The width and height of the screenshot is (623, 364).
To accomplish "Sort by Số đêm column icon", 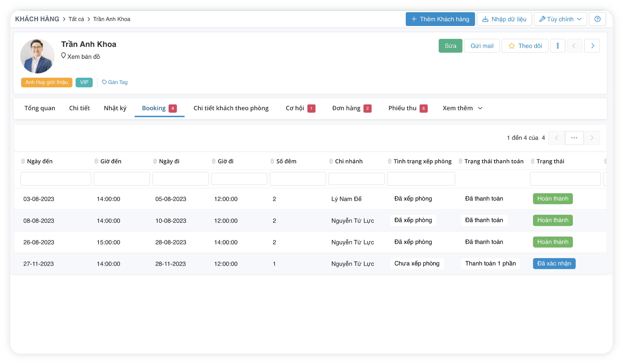I will click(x=272, y=161).
